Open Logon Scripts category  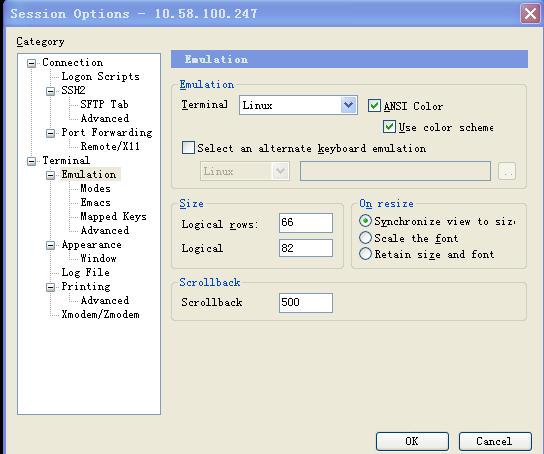click(x=101, y=77)
